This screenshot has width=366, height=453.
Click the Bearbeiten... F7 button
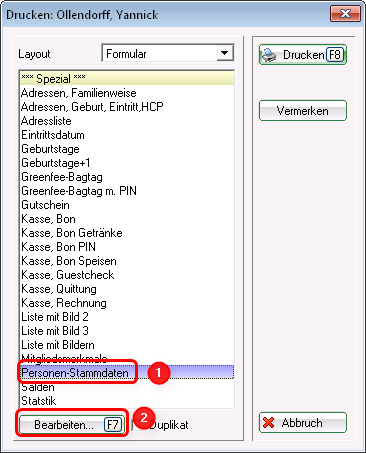click(72, 425)
